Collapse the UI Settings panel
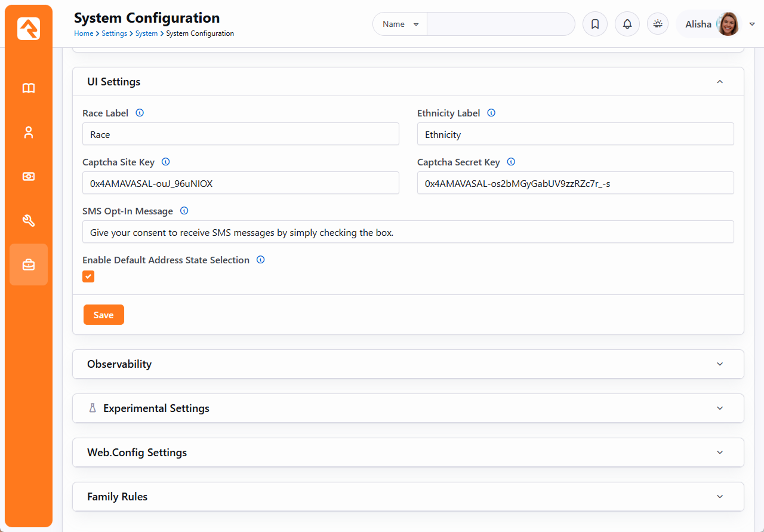Screen dimensions: 764x532 pyautogui.click(x=719, y=82)
